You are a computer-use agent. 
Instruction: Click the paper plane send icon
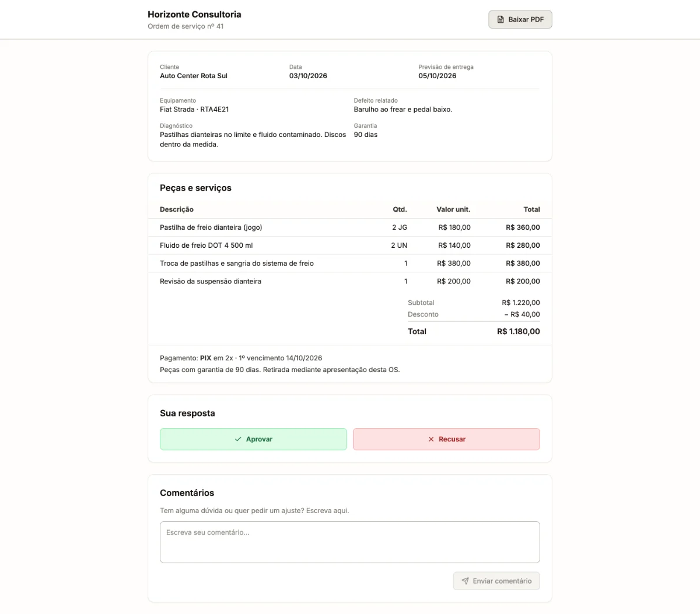point(465,581)
